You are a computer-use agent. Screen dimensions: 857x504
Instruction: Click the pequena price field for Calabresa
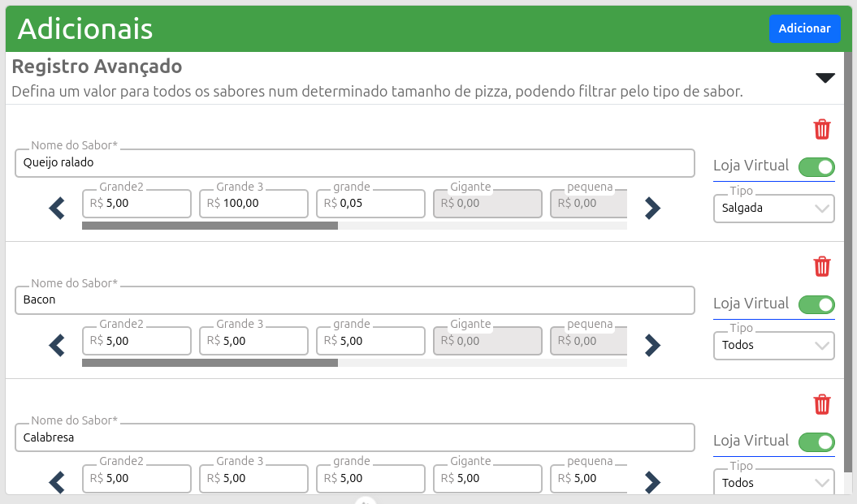click(588, 479)
